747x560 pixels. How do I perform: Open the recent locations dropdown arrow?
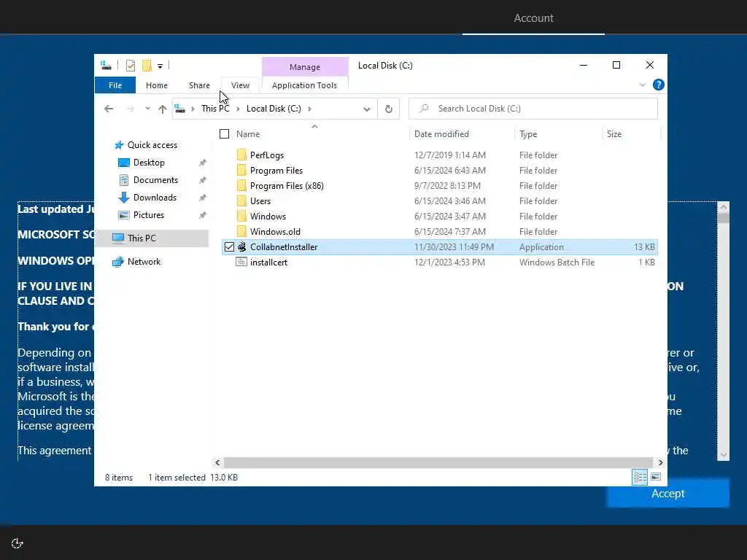147,109
